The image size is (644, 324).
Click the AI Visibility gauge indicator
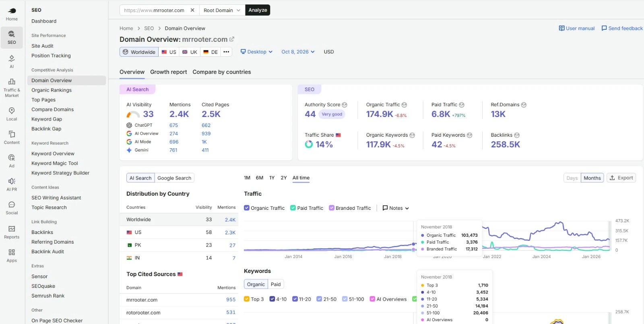pos(133,115)
